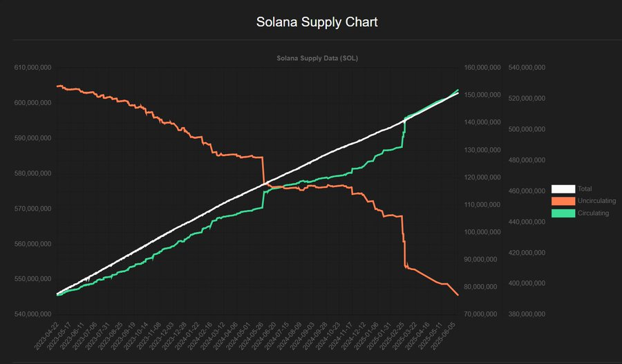The height and width of the screenshot is (364, 622).
Task: Click the green Circulating legend swatch
Action: tap(563, 213)
